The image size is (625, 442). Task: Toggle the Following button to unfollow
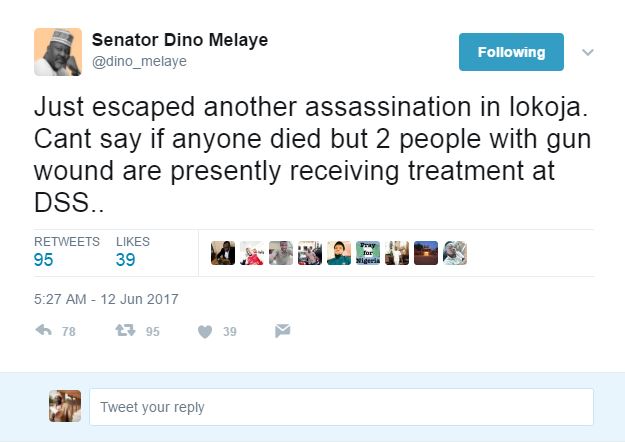click(511, 52)
